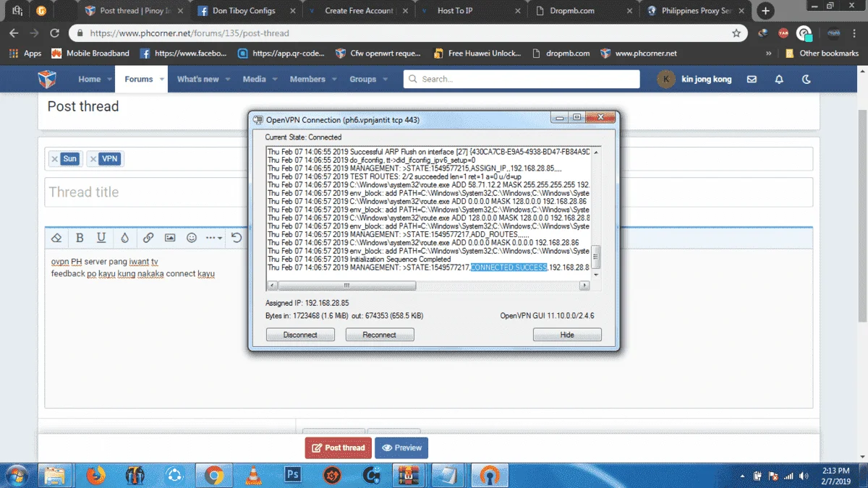Click the browser Reload button

click(54, 33)
